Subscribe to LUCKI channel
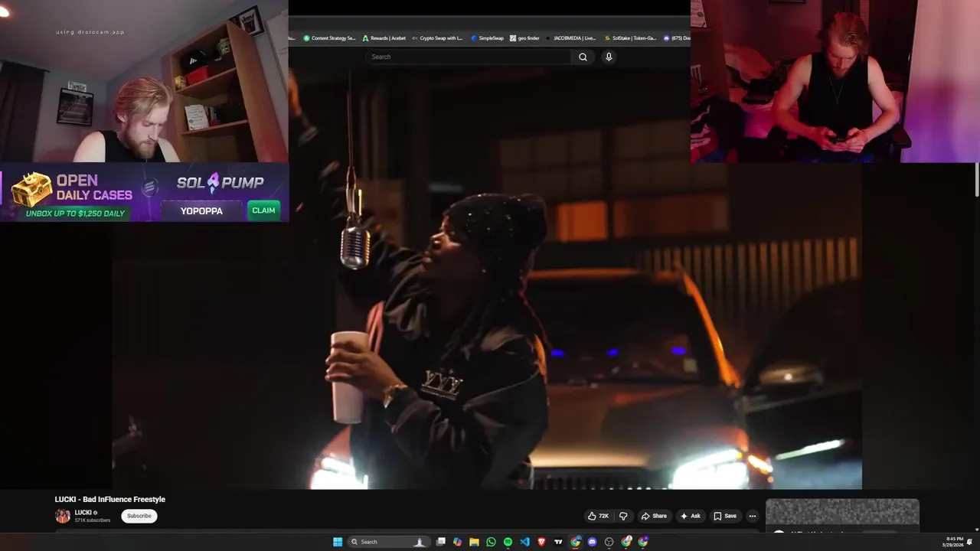 [x=139, y=516]
